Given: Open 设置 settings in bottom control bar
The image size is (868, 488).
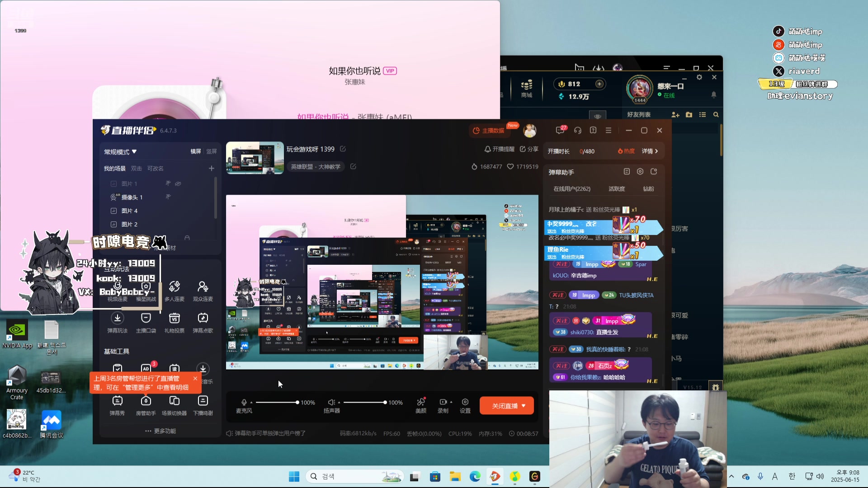Looking at the screenshot, I should click(x=465, y=405).
